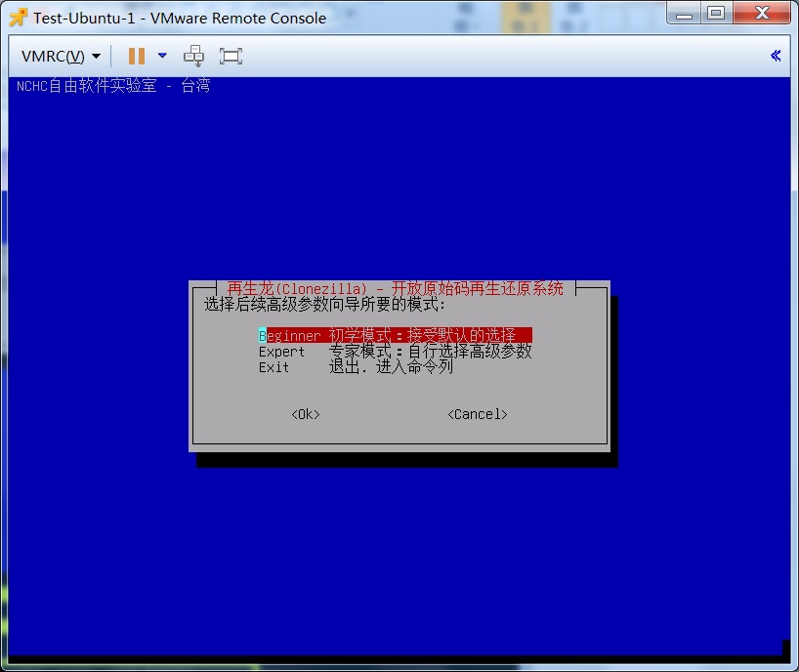Select the Beginner 初学模式 option

pyautogui.click(x=395, y=335)
